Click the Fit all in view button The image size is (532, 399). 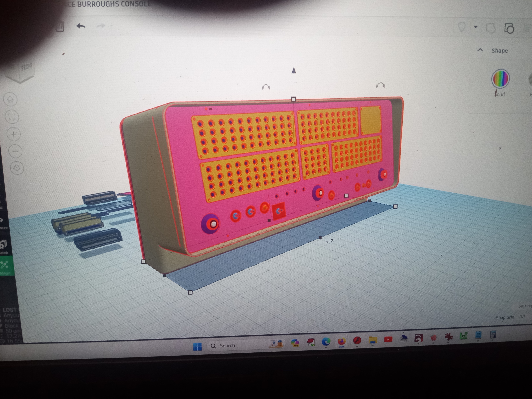(12, 117)
